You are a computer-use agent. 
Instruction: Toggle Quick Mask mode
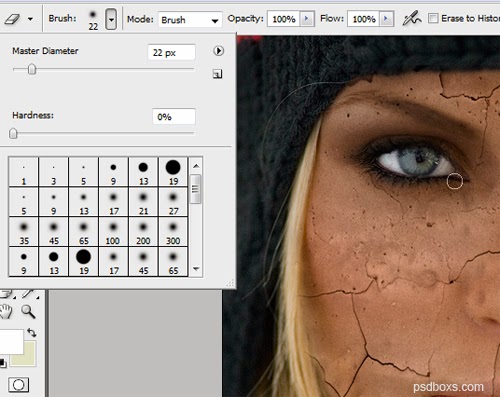18,385
